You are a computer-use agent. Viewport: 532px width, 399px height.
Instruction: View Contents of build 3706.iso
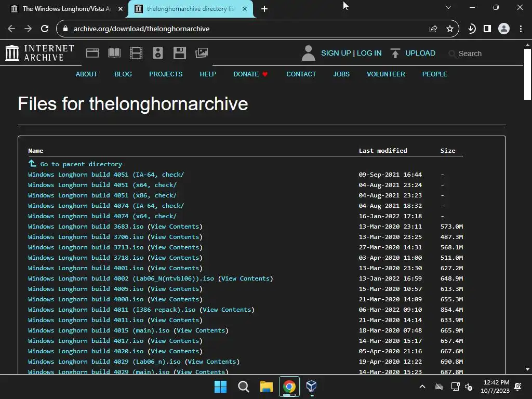[x=175, y=237]
